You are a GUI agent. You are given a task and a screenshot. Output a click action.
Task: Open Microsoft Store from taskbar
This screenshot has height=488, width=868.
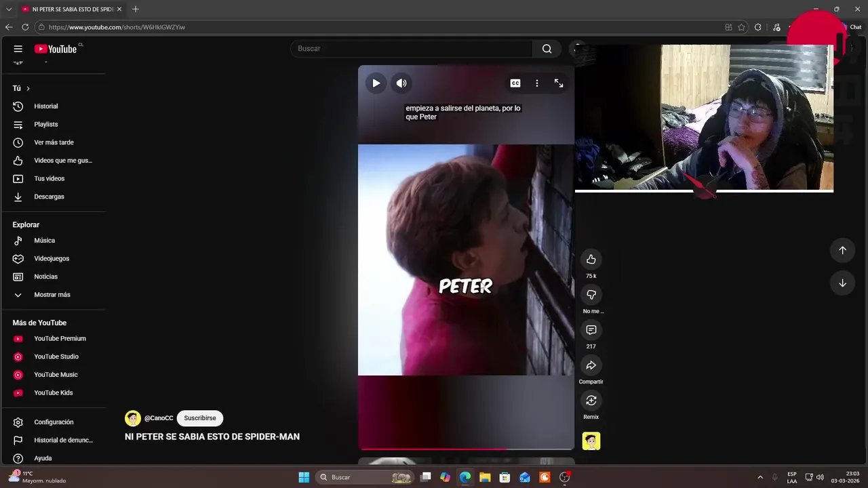[x=505, y=477]
